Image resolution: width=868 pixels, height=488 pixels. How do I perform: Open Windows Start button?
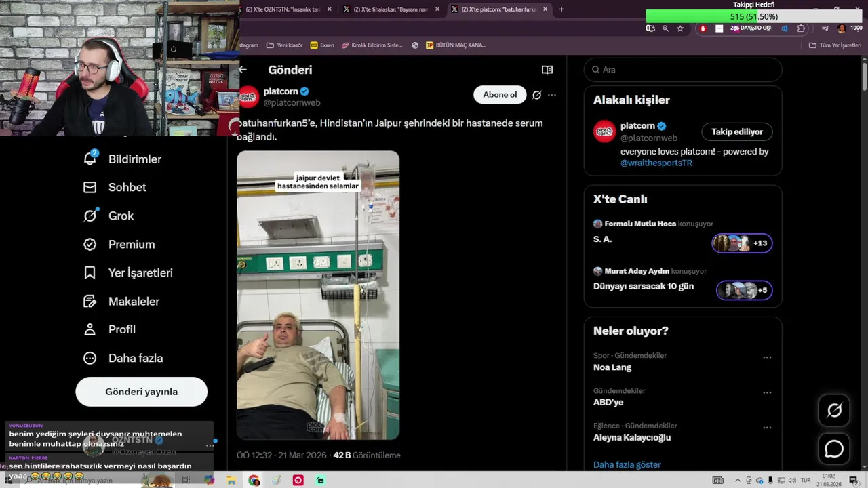[x=8, y=481]
